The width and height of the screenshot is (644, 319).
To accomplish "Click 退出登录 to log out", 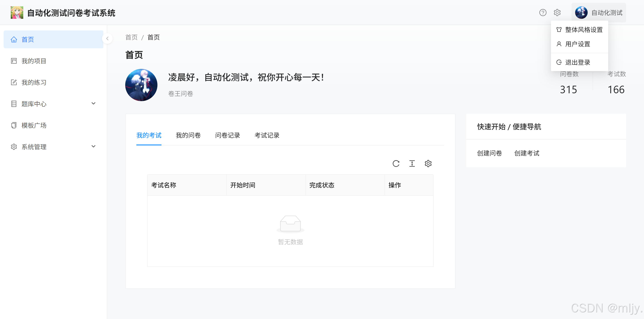I will coord(578,62).
